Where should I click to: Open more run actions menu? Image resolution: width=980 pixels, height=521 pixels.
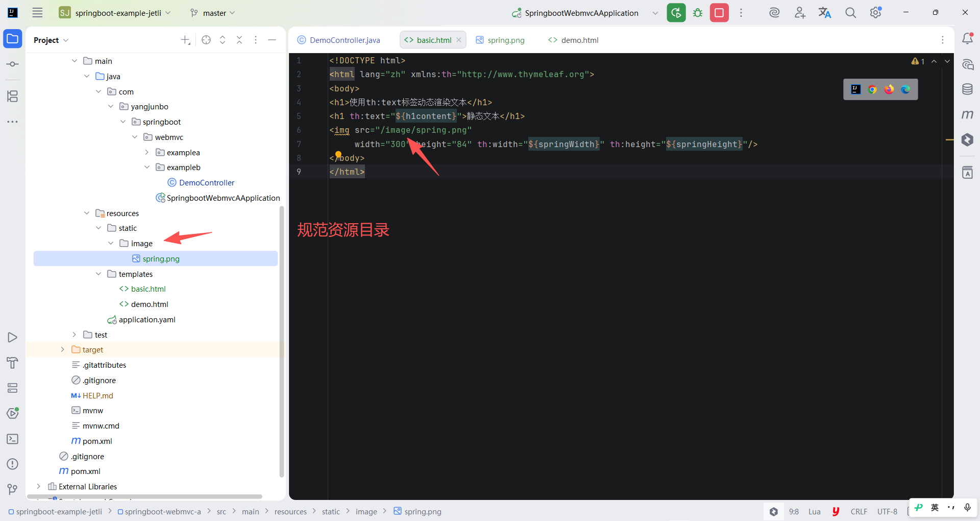point(741,13)
